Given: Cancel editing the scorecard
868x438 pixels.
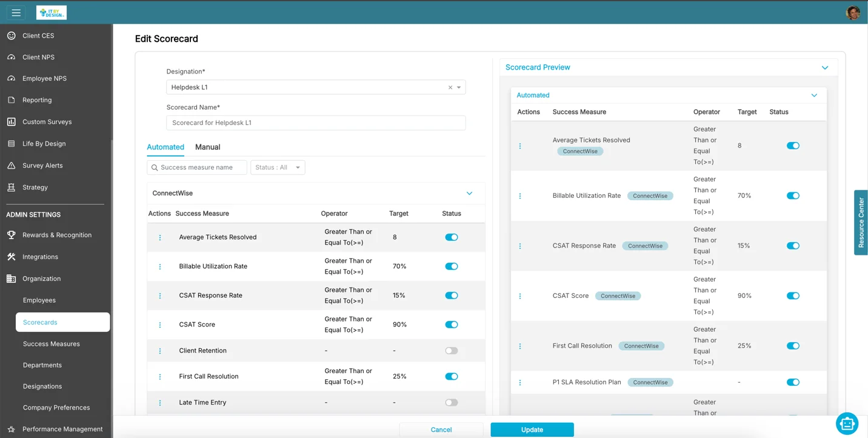Looking at the screenshot, I should tap(441, 430).
